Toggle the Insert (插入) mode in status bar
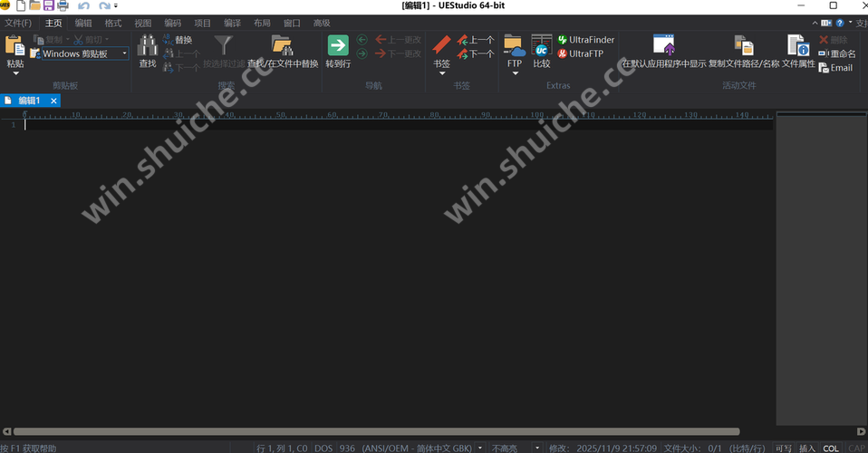 [x=806, y=448]
